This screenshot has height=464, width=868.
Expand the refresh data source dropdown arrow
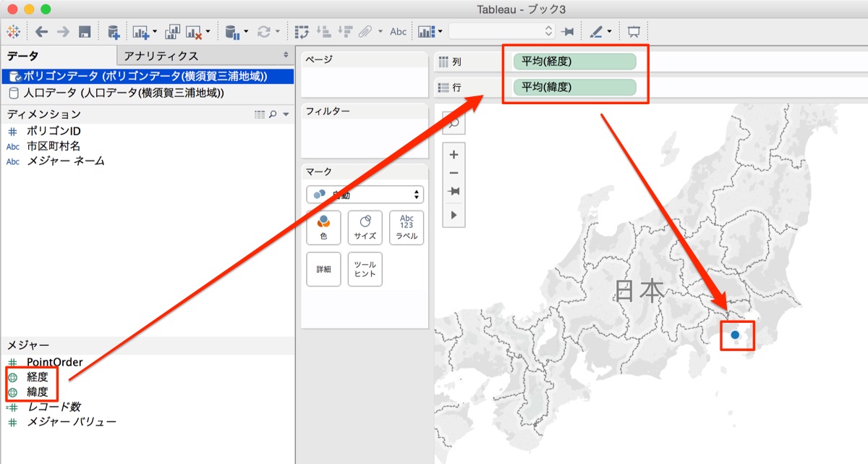pyautogui.click(x=277, y=31)
